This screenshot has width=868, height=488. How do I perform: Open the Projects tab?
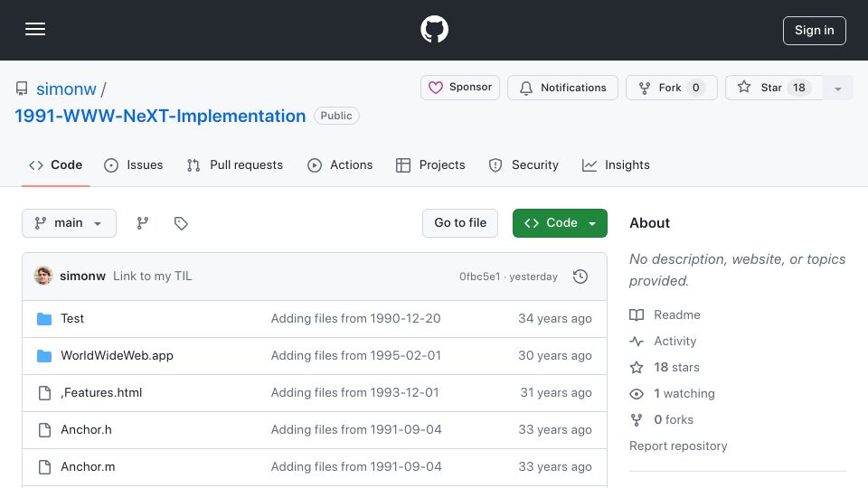point(430,164)
